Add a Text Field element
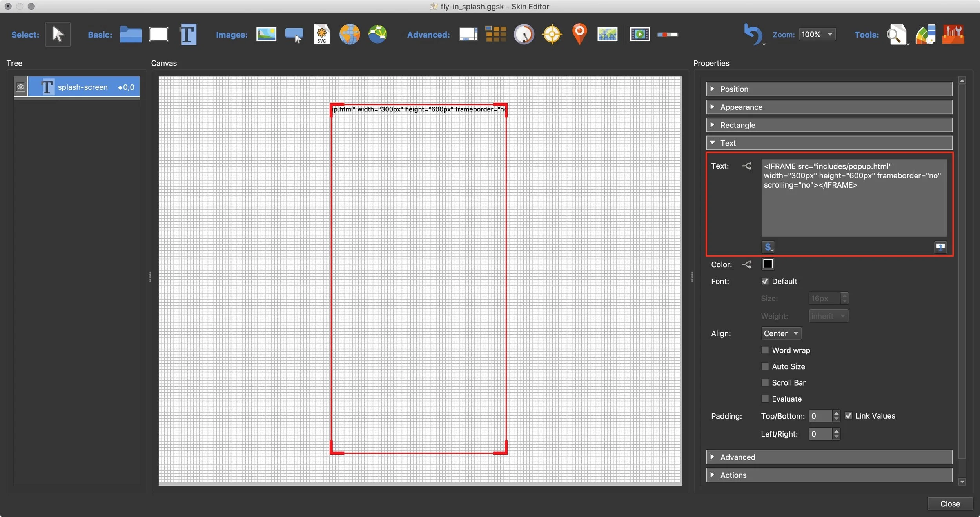The width and height of the screenshot is (980, 517). pos(188,35)
